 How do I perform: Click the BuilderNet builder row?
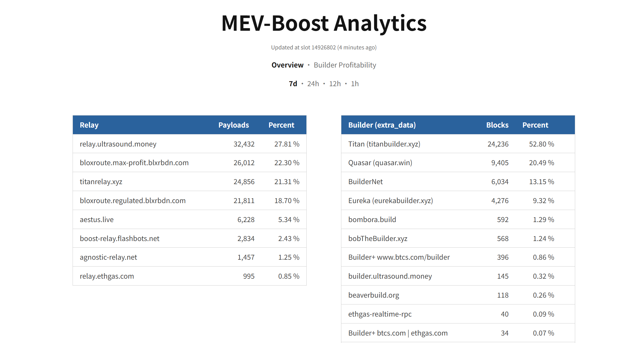[458, 182]
